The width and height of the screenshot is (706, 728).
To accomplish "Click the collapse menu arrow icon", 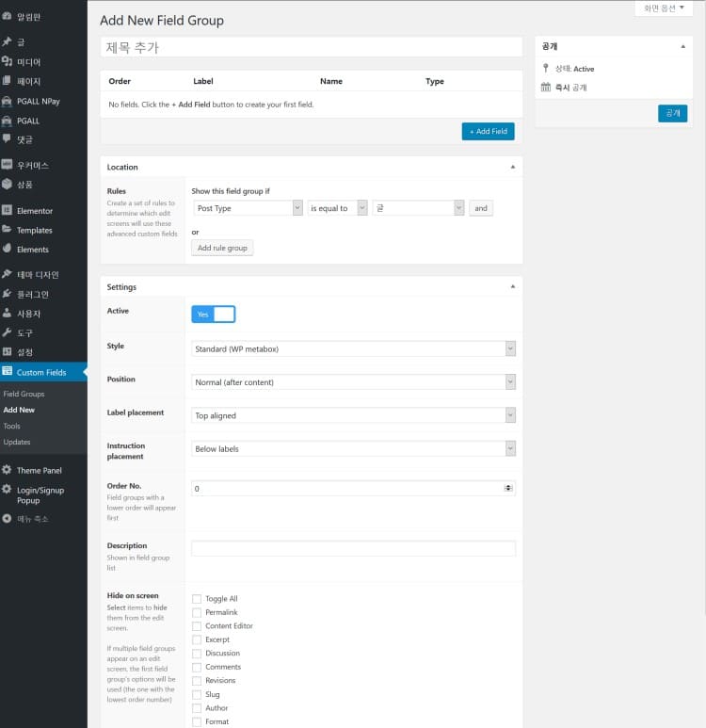I will coord(8,518).
